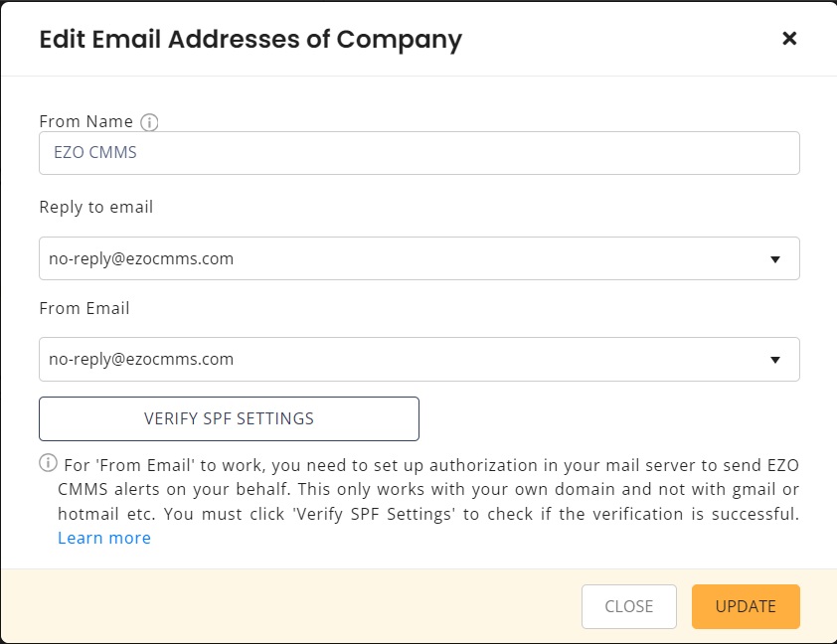Image resolution: width=837 pixels, height=644 pixels.
Task: Expand the From Email dropdown arrow
Action: pyautogui.click(x=775, y=360)
